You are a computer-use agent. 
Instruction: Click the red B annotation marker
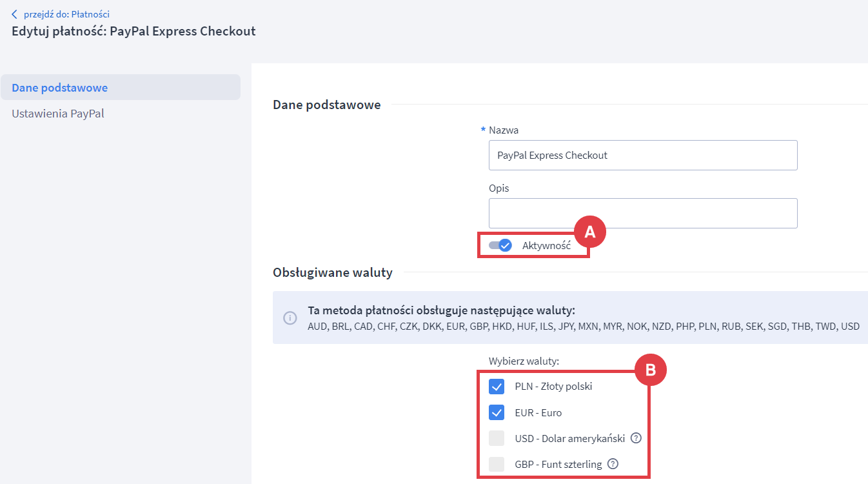[650, 370]
